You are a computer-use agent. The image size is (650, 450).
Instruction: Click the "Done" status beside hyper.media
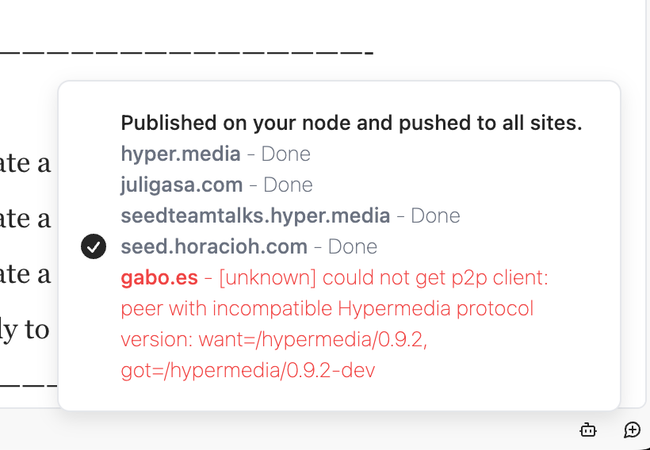click(x=286, y=154)
